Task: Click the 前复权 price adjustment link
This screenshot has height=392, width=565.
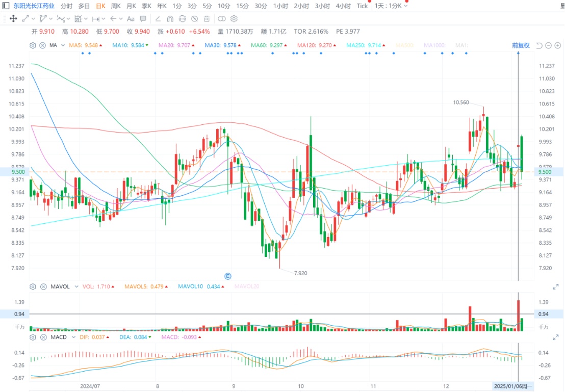Action: [521, 45]
